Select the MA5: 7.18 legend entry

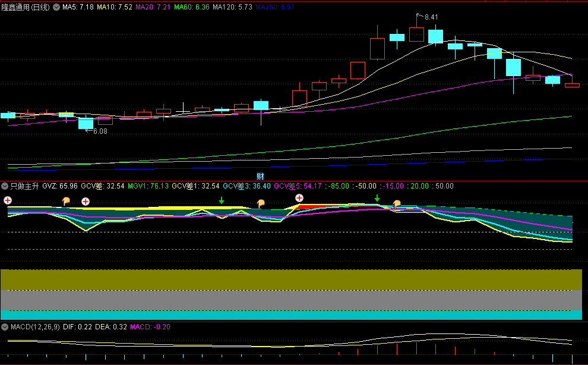(78, 7)
